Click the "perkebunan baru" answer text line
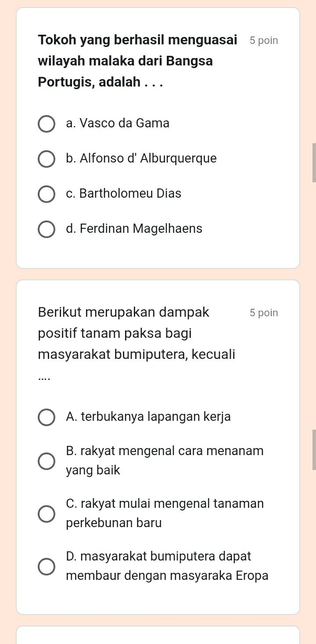Screen dimensions: 316x644 click(x=114, y=523)
